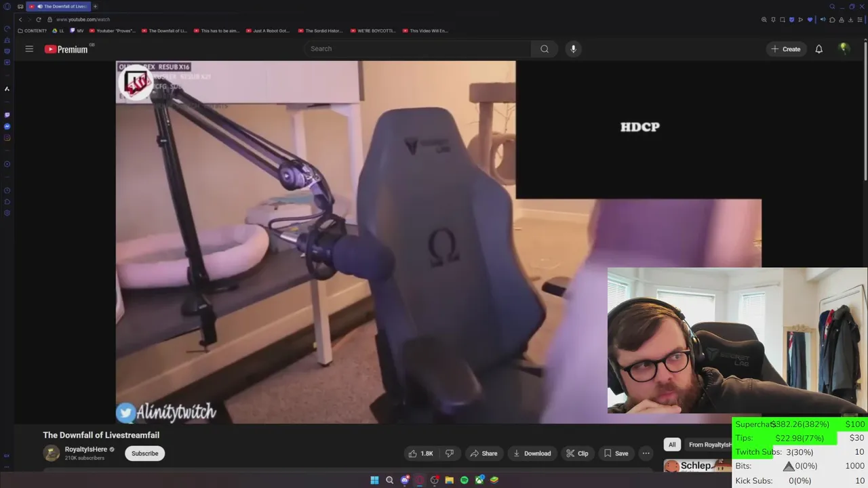Open File Explorer from taskbar
Viewport: 868px width, 488px height.
tap(449, 480)
